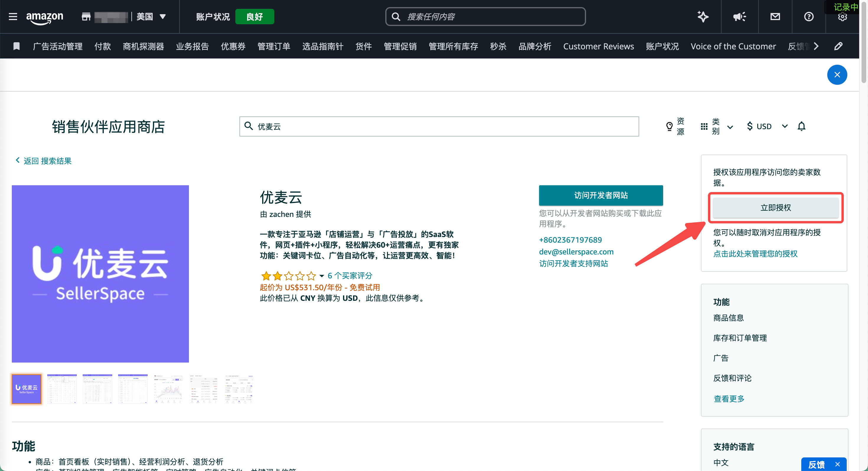Open 品牌分析 menu item
This screenshot has height=471, width=868.
coord(535,46)
